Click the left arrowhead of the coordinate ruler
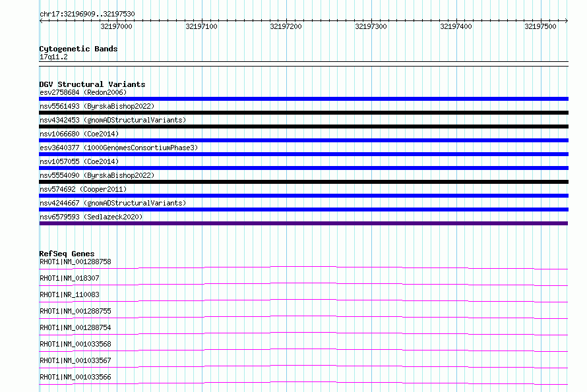Image resolution: width=587 pixels, height=392 pixels. click(41, 20)
